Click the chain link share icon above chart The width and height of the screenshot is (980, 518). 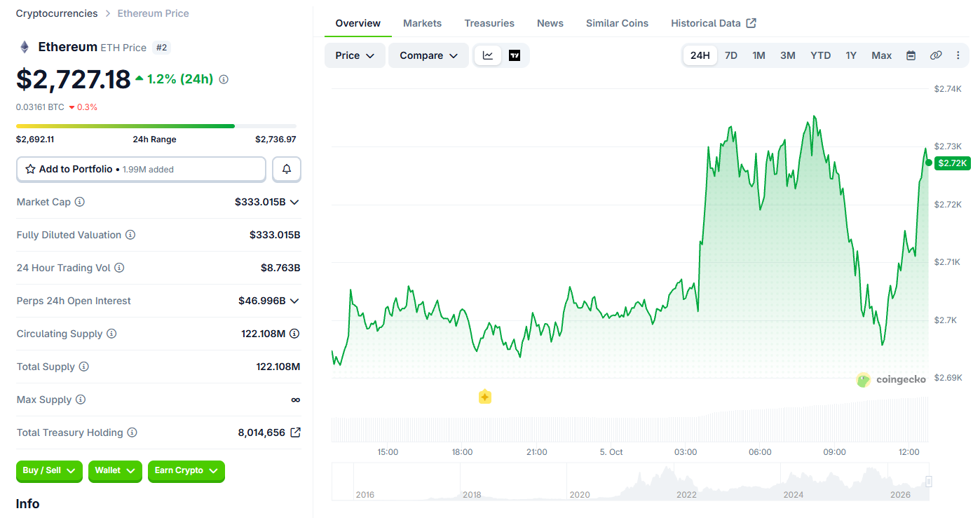click(x=936, y=55)
